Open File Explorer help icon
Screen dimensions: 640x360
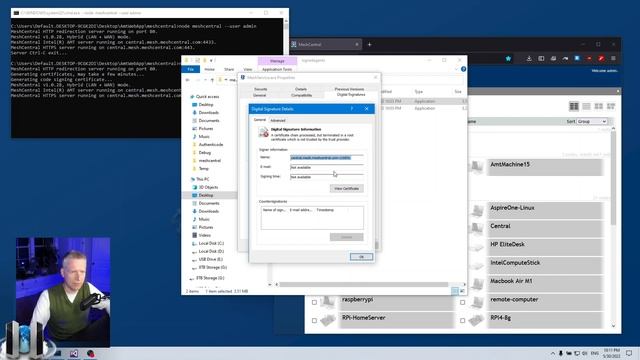pyautogui.click(x=463, y=69)
